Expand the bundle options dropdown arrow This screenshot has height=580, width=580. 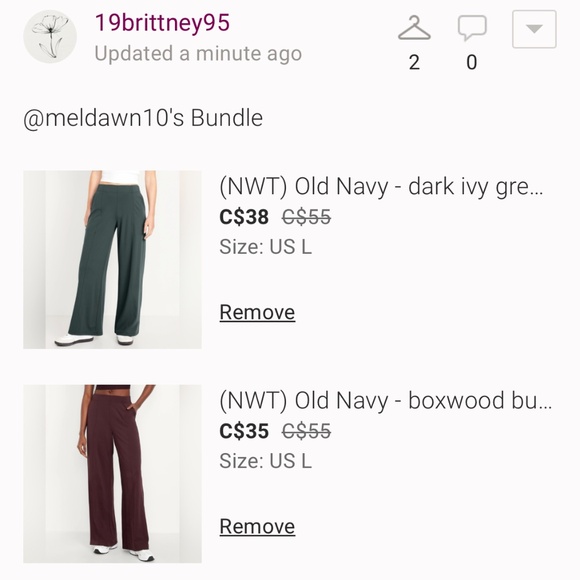(x=534, y=29)
